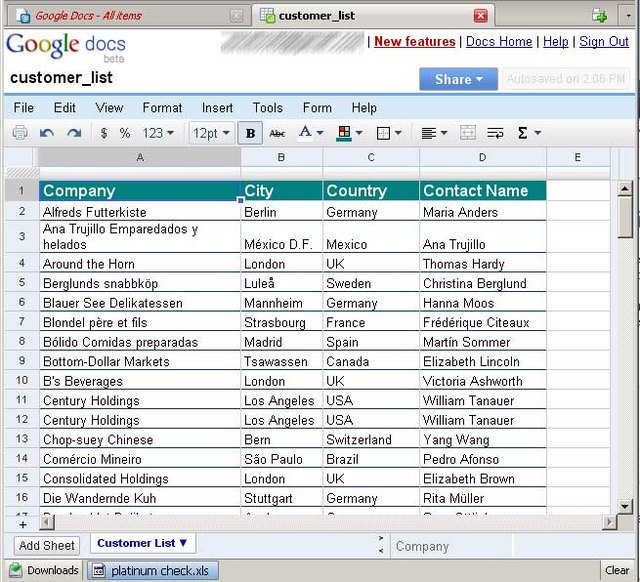Click the Redo arrow icon
Screen dimensions: 640x582
(74, 133)
